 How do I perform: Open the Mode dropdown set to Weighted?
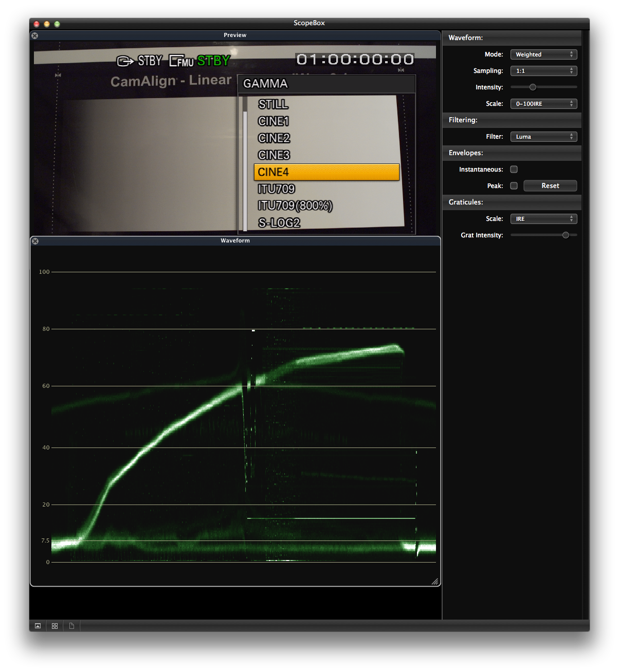pyautogui.click(x=543, y=54)
